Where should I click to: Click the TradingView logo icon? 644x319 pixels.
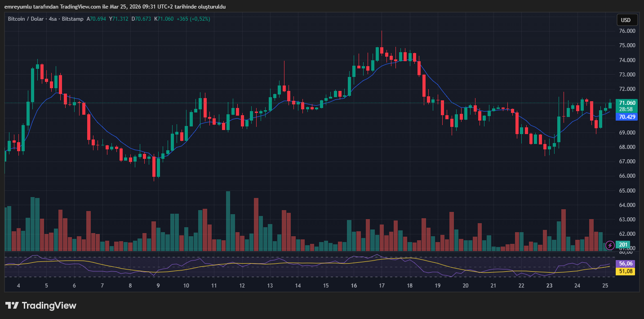12,306
